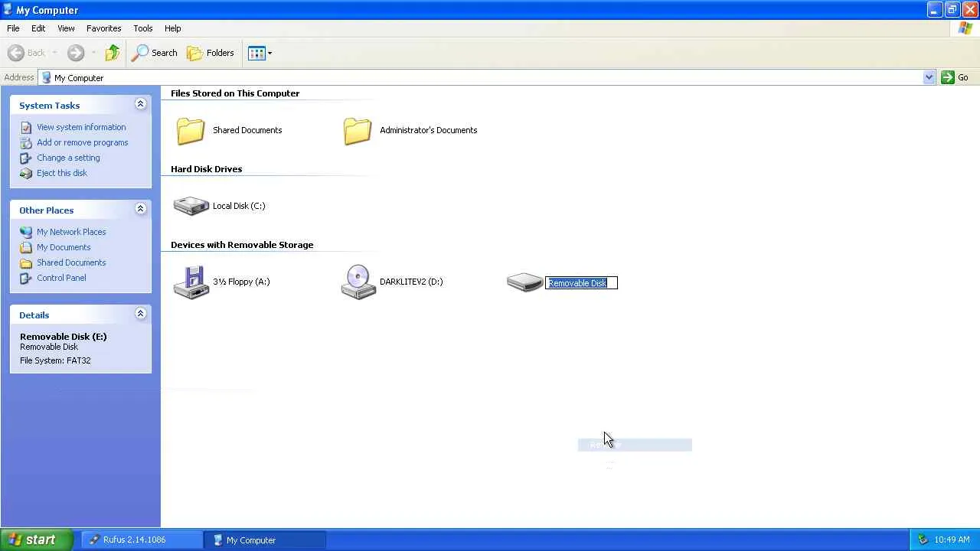Open the Help menu
The width and height of the screenshot is (980, 551).
click(x=173, y=28)
